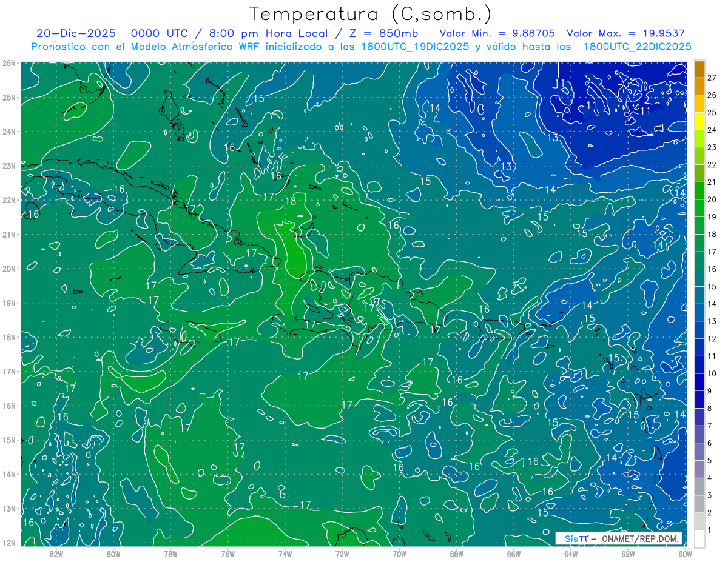Select the date text "20-Dic-2025"
728x562 pixels.
pos(75,33)
